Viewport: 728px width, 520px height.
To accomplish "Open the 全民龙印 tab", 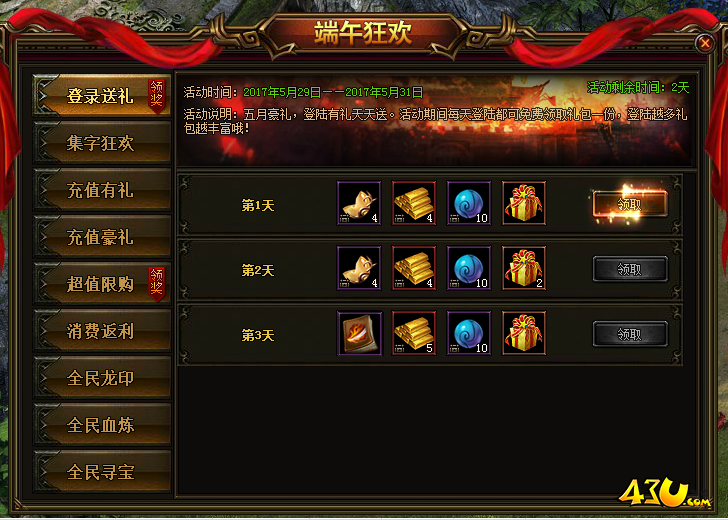I will tap(102, 378).
